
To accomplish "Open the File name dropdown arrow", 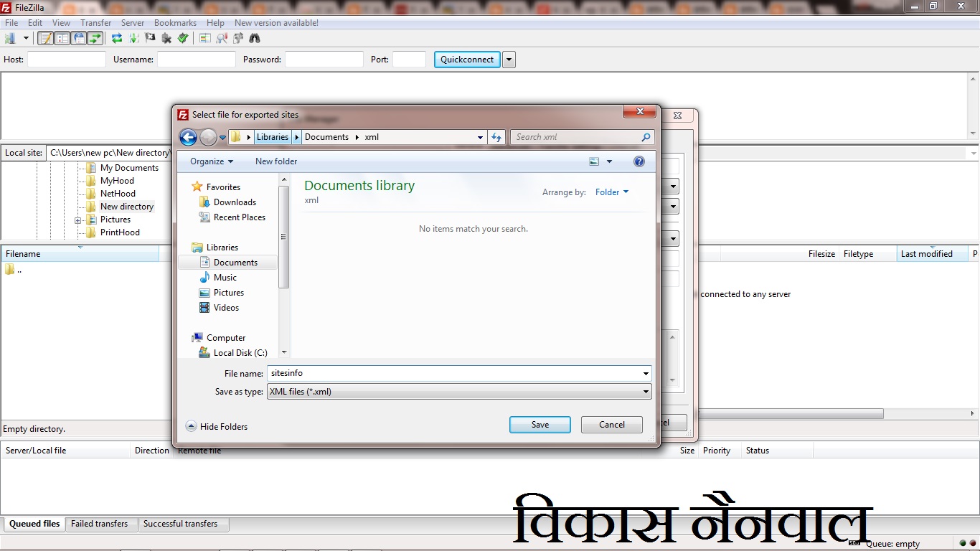I will [646, 374].
